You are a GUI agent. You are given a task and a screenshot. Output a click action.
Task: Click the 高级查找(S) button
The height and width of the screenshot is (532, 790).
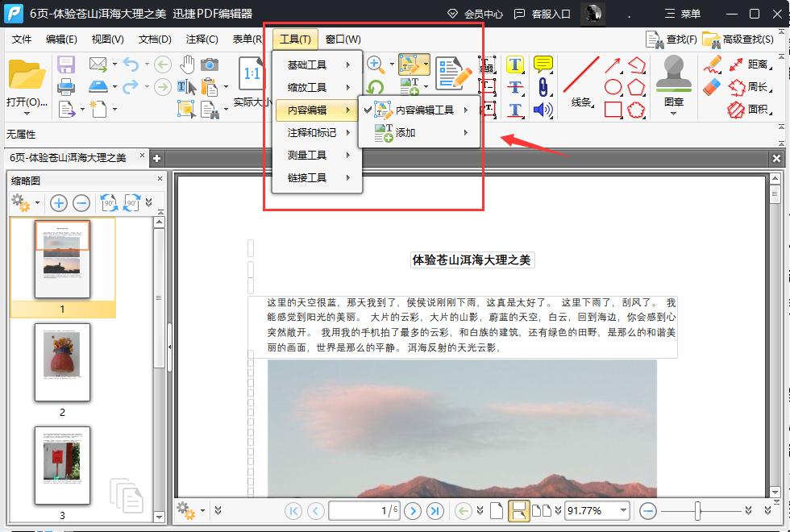[738, 39]
